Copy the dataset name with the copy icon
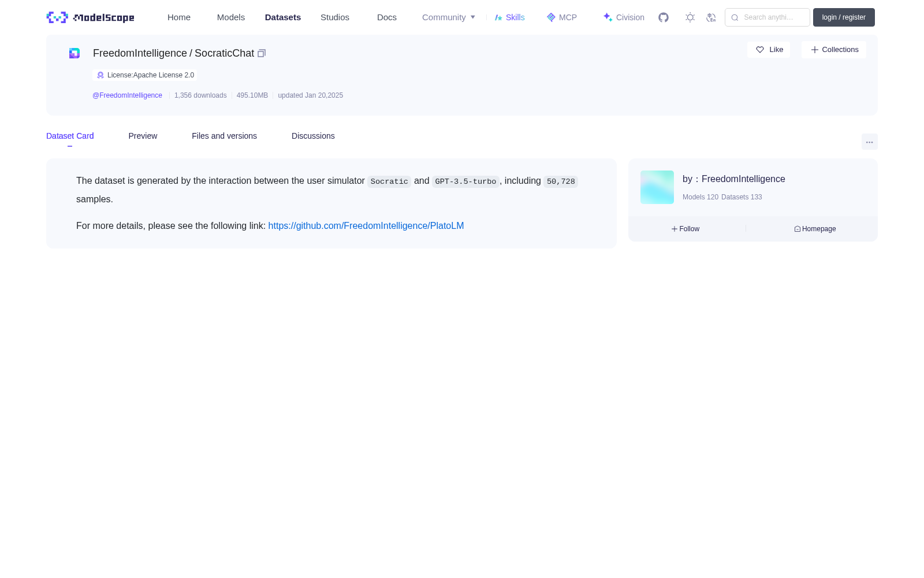Screen dimensions: 924x578 (262, 53)
